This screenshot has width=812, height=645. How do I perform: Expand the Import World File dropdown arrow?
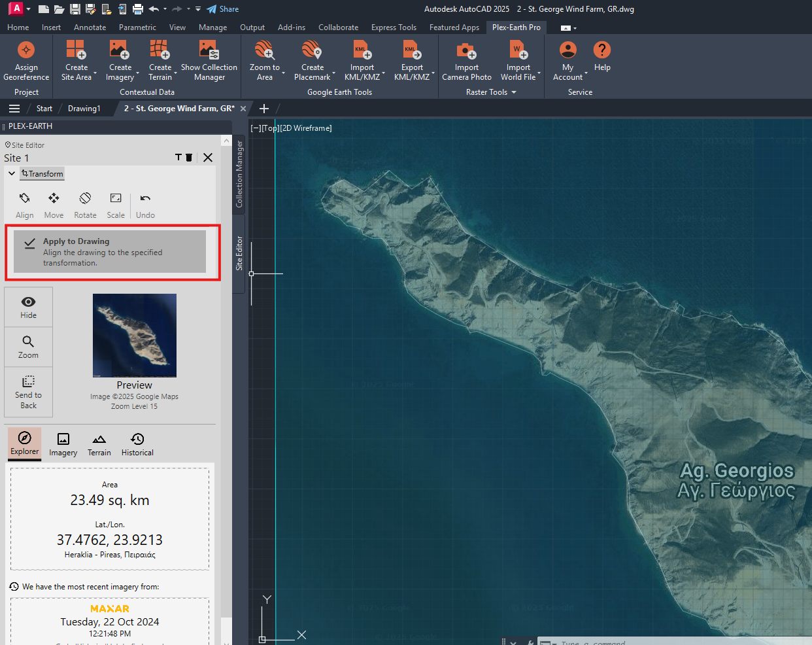pos(539,73)
